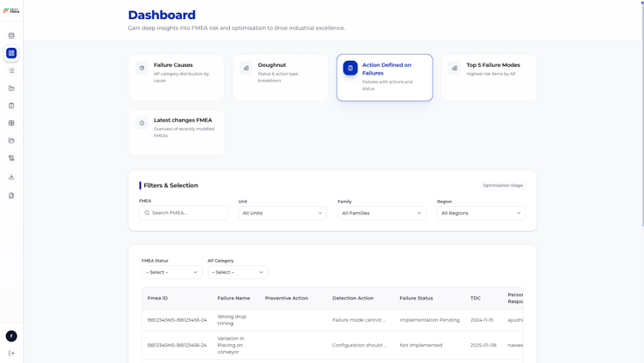Viewport: 644px width, 363px height.
Task: Select the dashboard grid icon in sidebar
Action: tap(11, 53)
